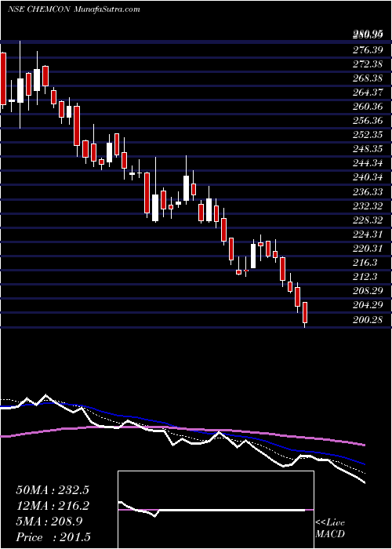Select the 240.34 price level label
The height and width of the screenshot is (549, 392).
click(x=367, y=177)
